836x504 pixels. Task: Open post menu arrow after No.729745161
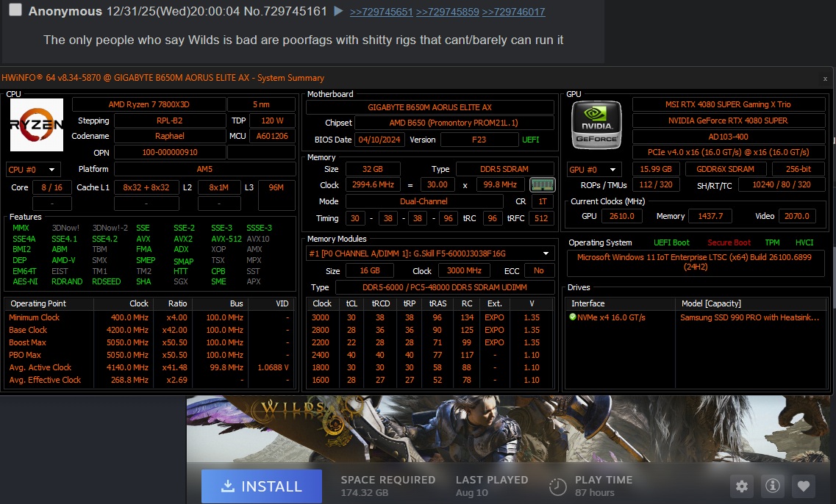pyautogui.click(x=338, y=11)
